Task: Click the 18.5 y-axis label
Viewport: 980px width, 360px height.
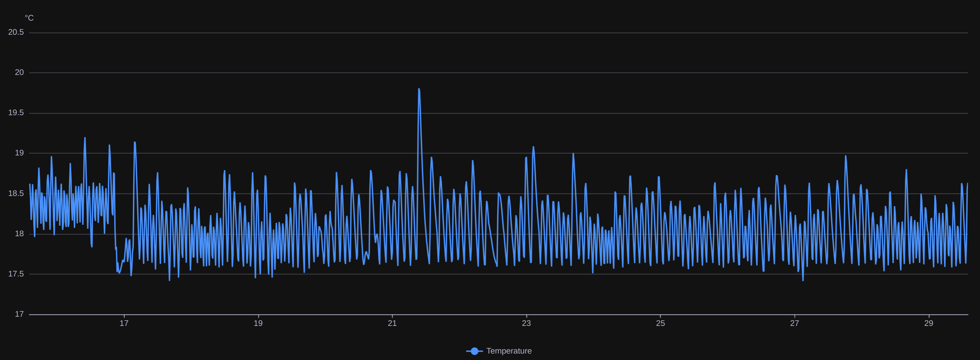Action: (16, 194)
